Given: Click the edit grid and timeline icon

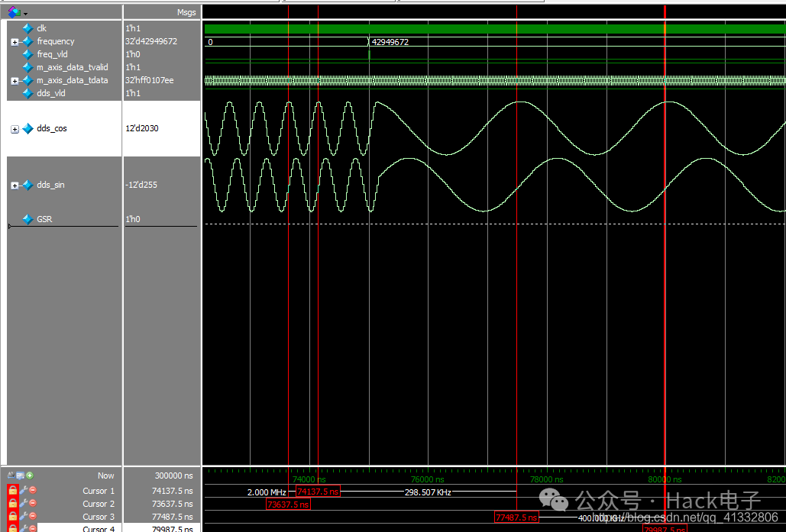Looking at the screenshot, I should click(x=20, y=476).
